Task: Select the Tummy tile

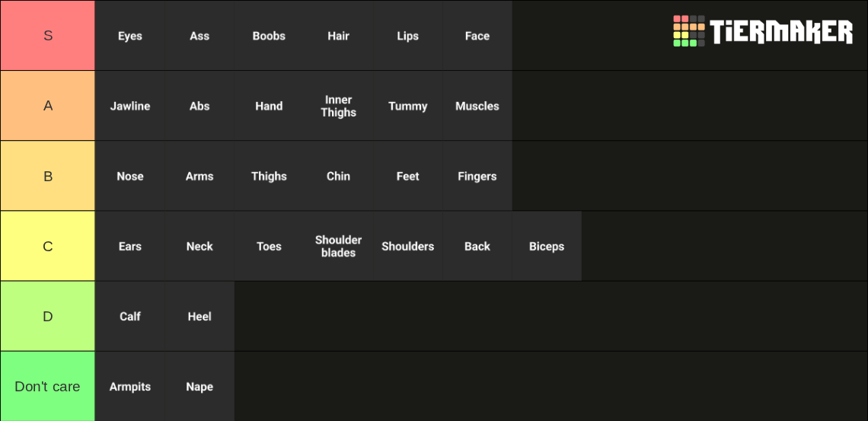Action: point(408,106)
